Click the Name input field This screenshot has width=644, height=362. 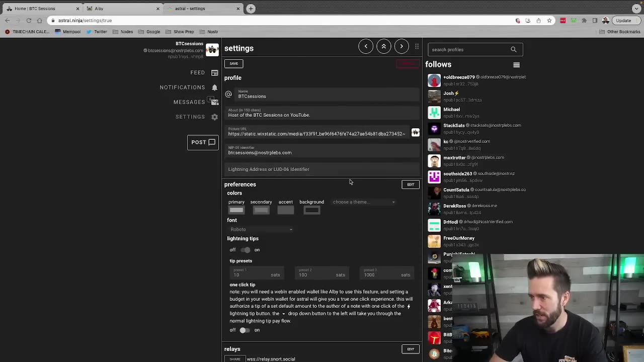[x=326, y=95]
